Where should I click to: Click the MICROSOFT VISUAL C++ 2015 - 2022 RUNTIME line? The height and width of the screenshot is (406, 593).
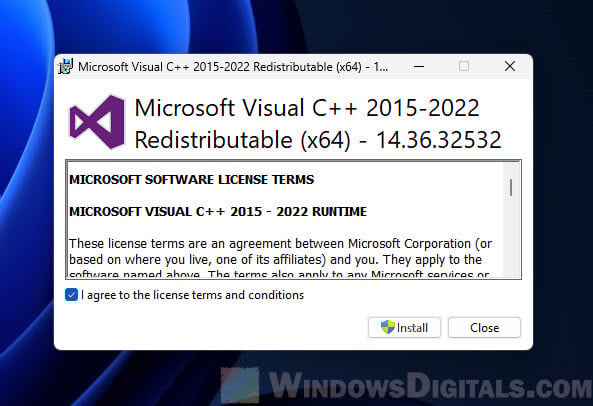click(x=218, y=212)
